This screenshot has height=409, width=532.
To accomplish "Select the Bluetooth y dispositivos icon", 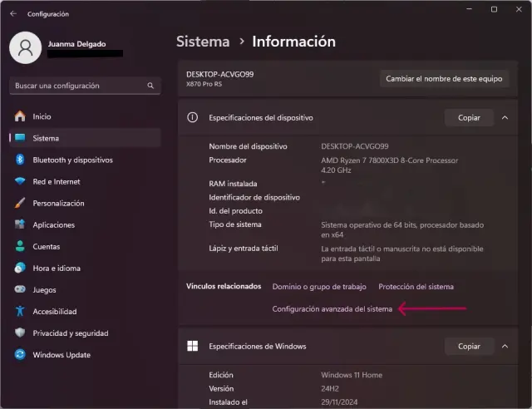I will coord(20,160).
